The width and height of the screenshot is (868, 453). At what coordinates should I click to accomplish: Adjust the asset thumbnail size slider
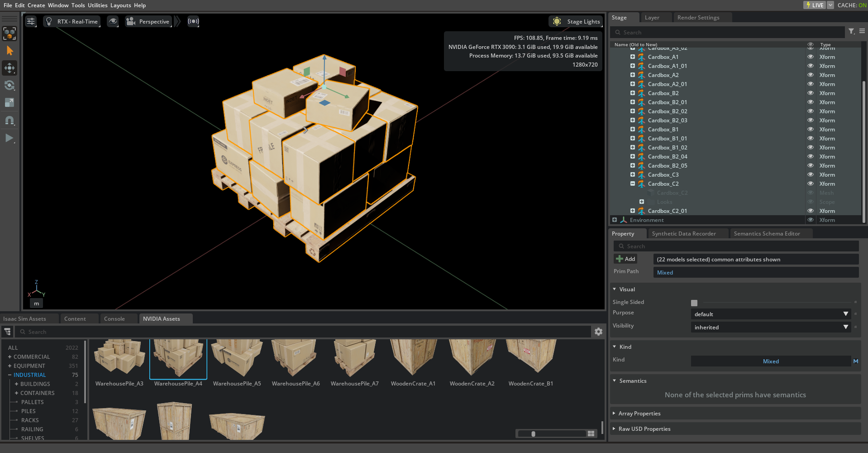coord(534,434)
